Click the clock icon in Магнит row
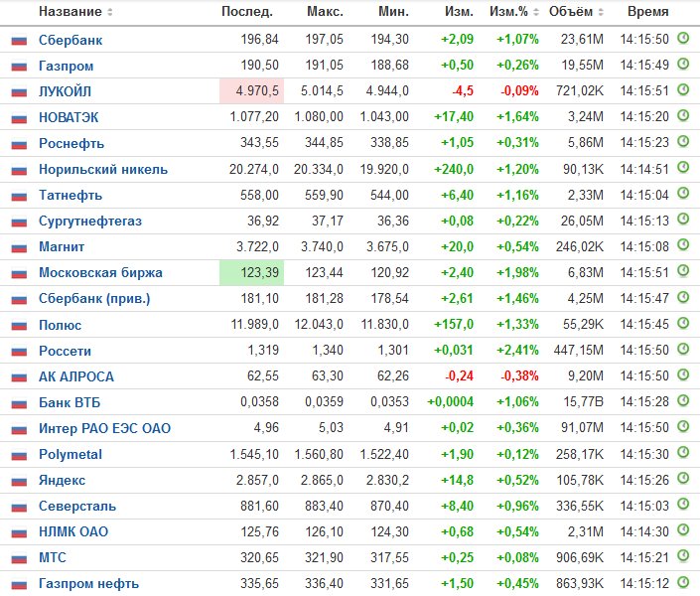This screenshot has height=596, width=700. [683, 245]
